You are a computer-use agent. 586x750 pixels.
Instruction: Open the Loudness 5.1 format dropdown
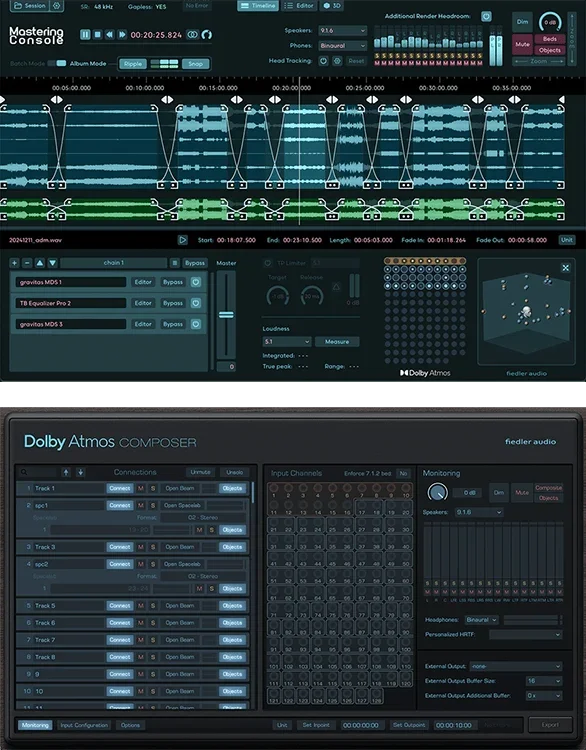point(287,342)
